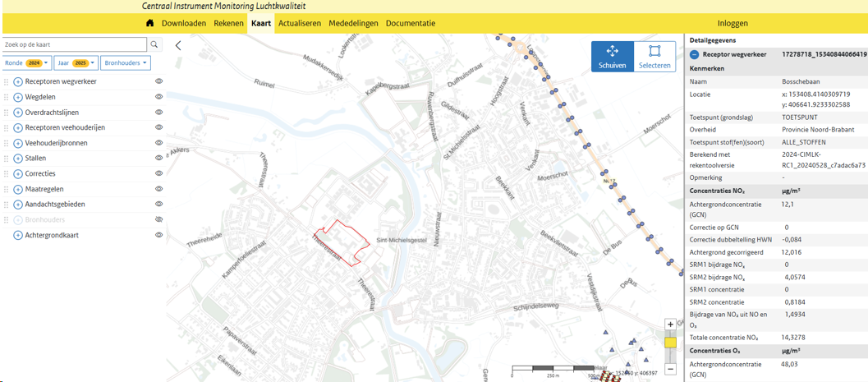Activate the Selecteren selection tool
Viewport: 868px width, 382px height.
[x=654, y=56]
